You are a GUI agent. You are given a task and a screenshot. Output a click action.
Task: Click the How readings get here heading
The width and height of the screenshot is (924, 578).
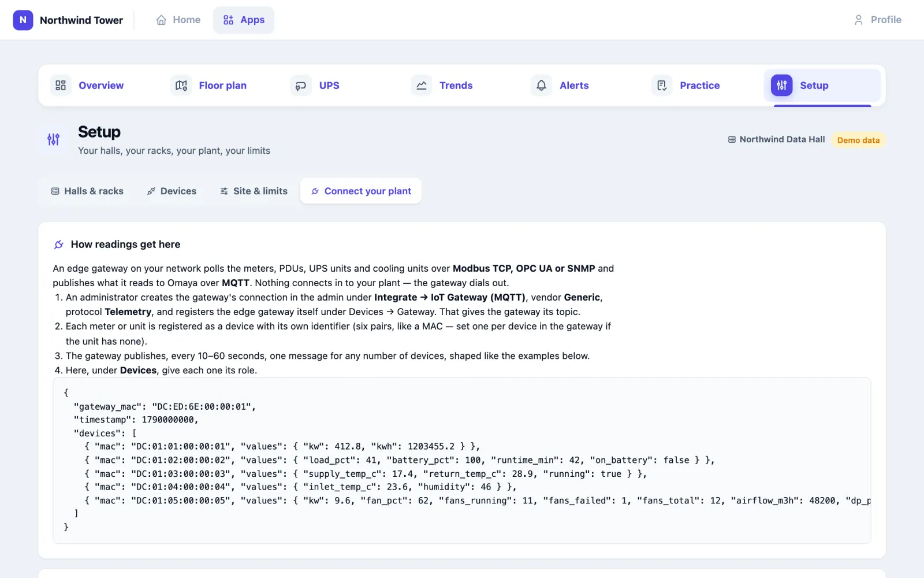[125, 244]
